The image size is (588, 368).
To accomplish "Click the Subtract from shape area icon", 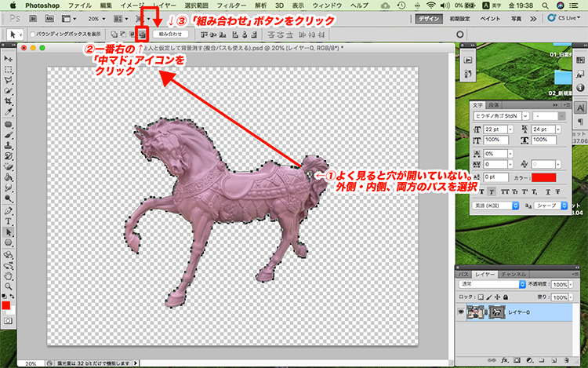I will 123,35.
